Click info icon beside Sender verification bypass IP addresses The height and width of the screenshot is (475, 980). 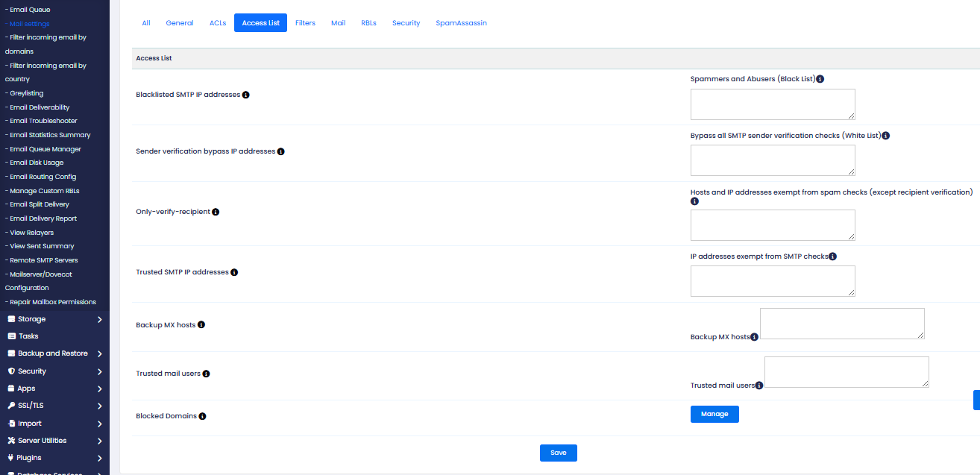[x=281, y=151]
